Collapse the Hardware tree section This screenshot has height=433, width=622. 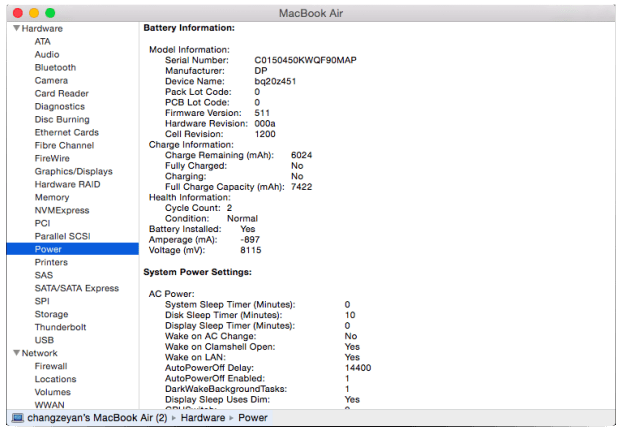click(x=17, y=28)
